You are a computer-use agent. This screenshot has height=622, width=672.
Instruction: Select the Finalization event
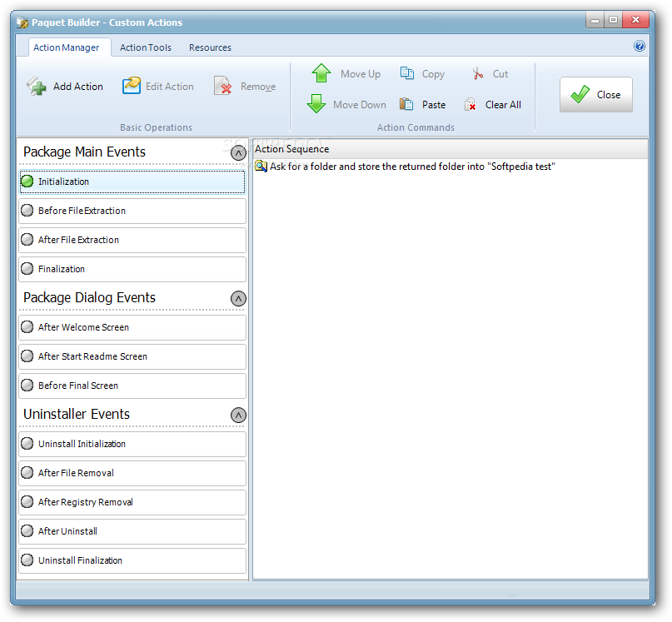(x=132, y=269)
